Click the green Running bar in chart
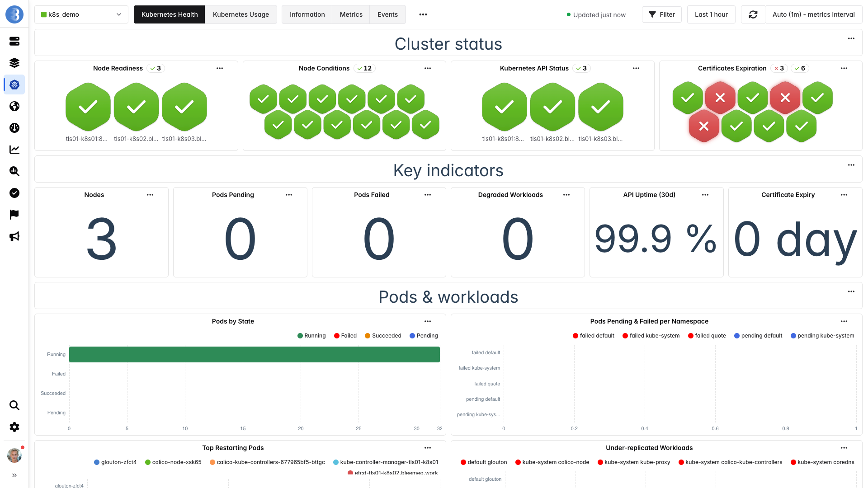The image size is (868, 488). click(254, 354)
